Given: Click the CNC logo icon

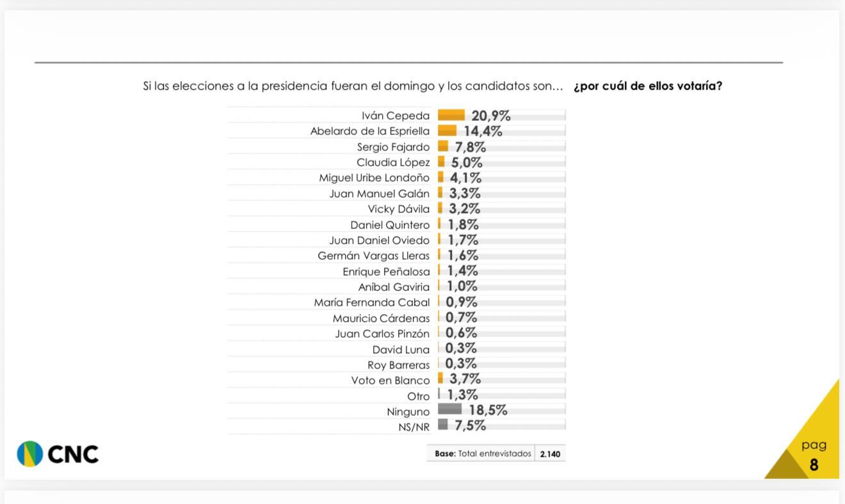Looking at the screenshot, I should pos(29,454).
